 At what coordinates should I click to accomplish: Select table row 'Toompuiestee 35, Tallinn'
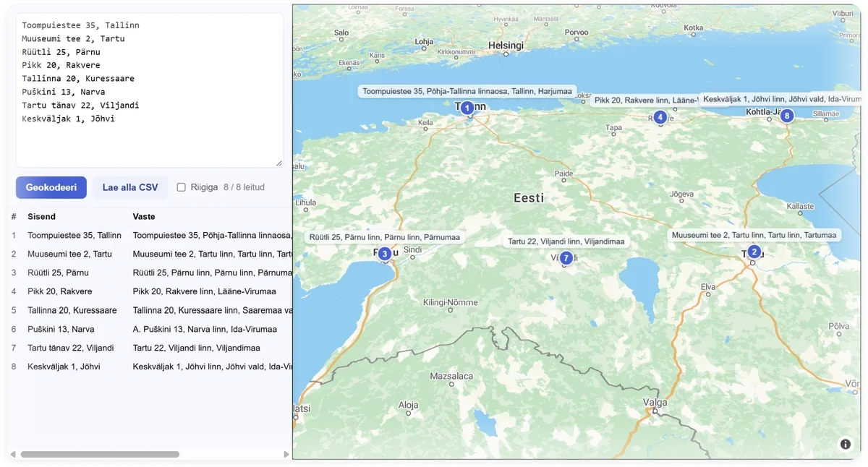pos(150,235)
